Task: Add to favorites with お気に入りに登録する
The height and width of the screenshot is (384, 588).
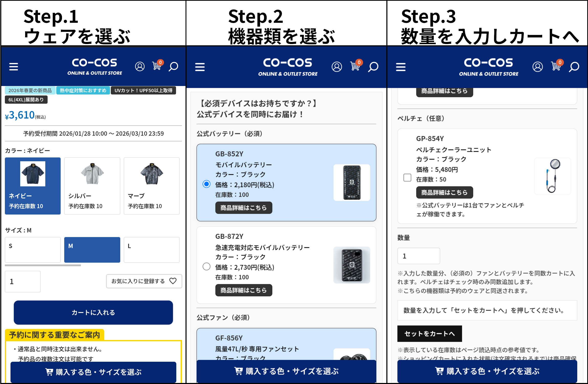Action: point(144,281)
